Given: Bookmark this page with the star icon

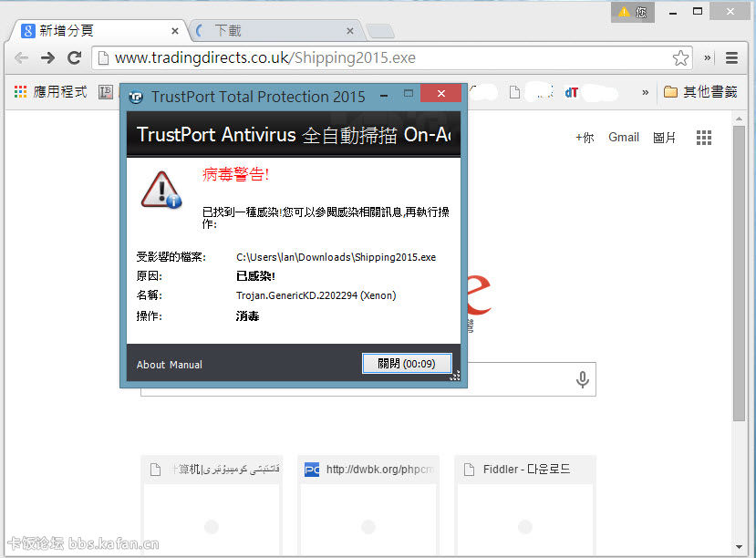Looking at the screenshot, I should click(680, 57).
